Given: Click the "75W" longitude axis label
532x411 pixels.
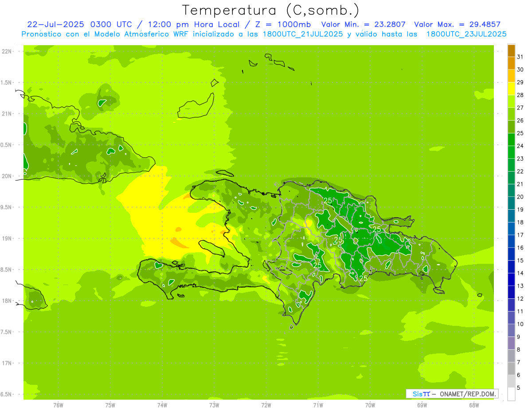Looking at the screenshot, I should click(110, 405).
